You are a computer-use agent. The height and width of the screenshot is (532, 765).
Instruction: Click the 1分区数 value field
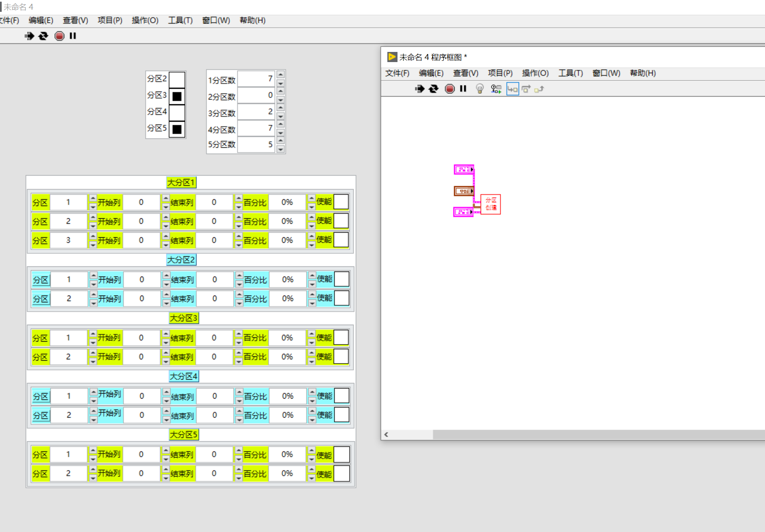click(x=256, y=79)
